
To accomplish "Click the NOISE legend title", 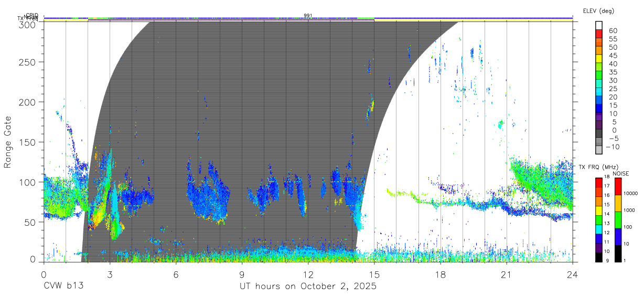I will click(620, 173).
